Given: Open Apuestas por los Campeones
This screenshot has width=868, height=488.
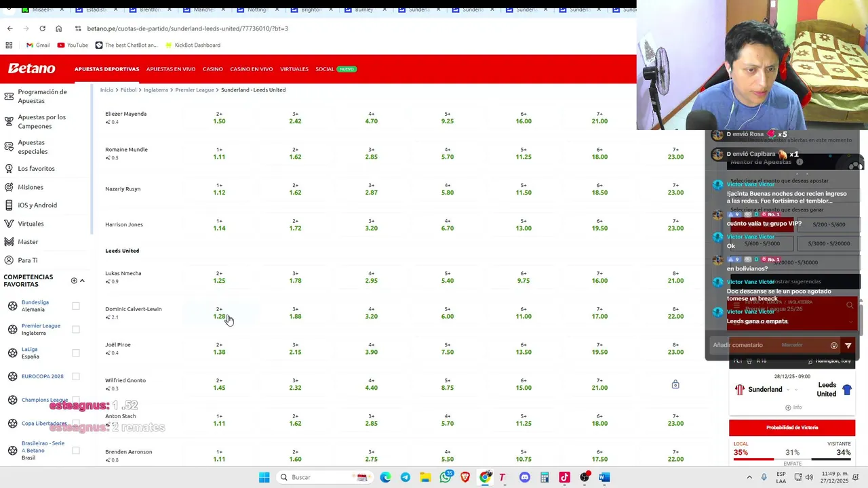Looking at the screenshot, I should coord(42,121).
